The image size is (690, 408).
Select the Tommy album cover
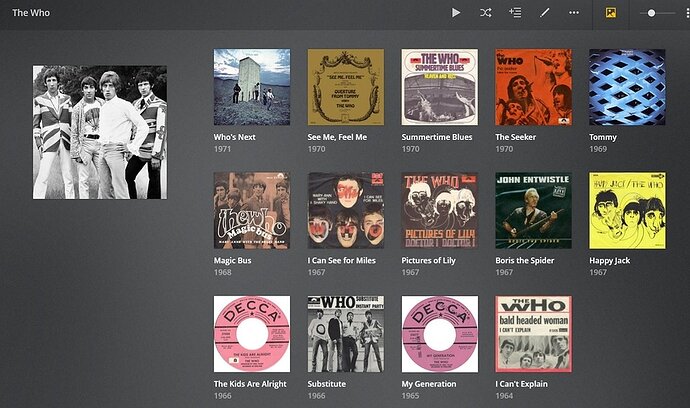click(627, 87)
